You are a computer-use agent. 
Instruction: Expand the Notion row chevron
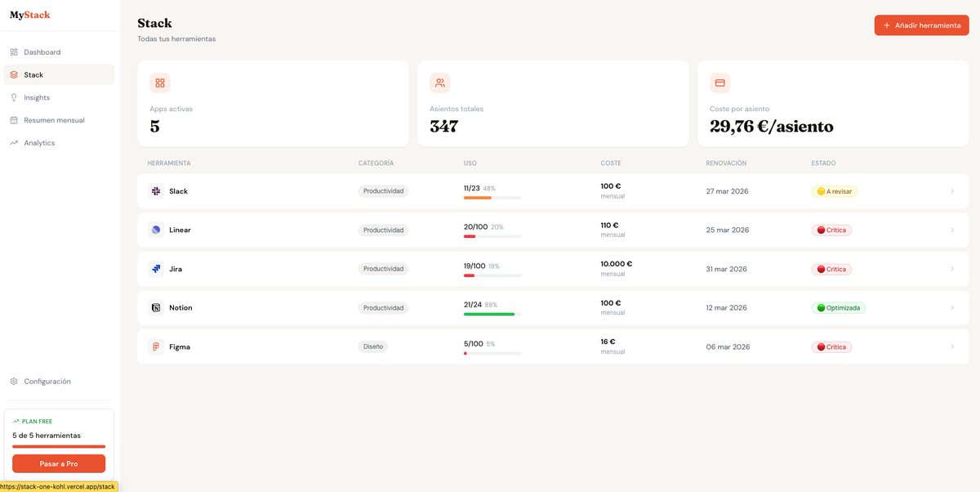(952, 308)
